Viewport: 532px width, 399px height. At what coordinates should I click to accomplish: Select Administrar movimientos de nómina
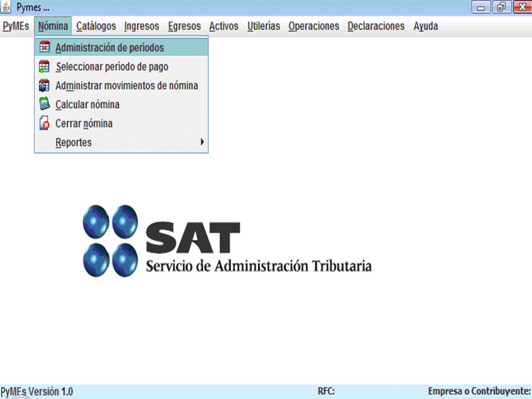click(121, 85)
